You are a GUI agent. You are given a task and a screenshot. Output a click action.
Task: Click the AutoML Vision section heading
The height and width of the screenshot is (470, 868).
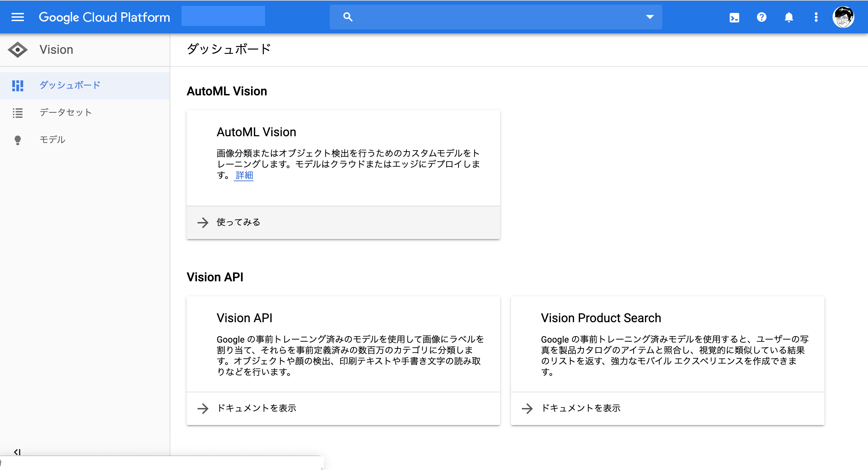coord(227,91)
